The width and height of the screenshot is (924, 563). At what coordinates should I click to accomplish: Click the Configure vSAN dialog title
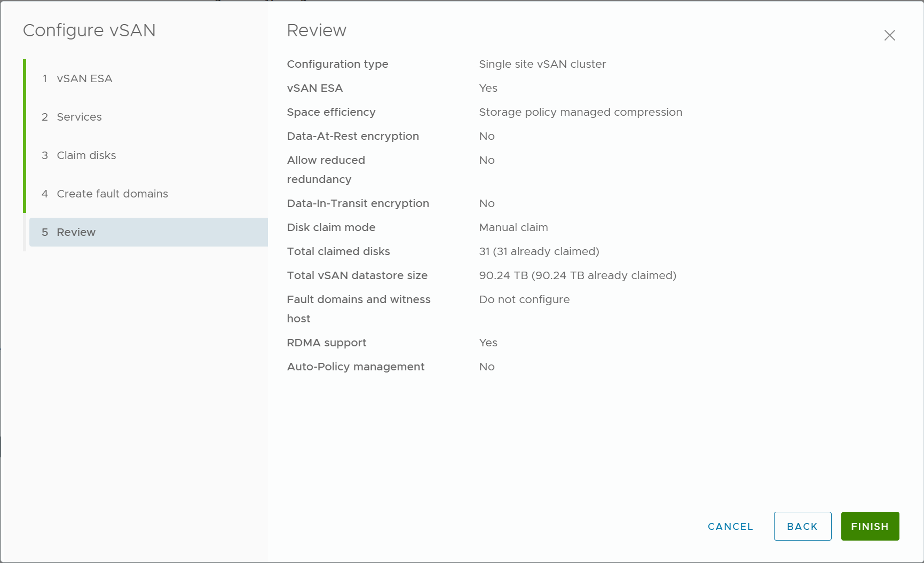point(89,30)
